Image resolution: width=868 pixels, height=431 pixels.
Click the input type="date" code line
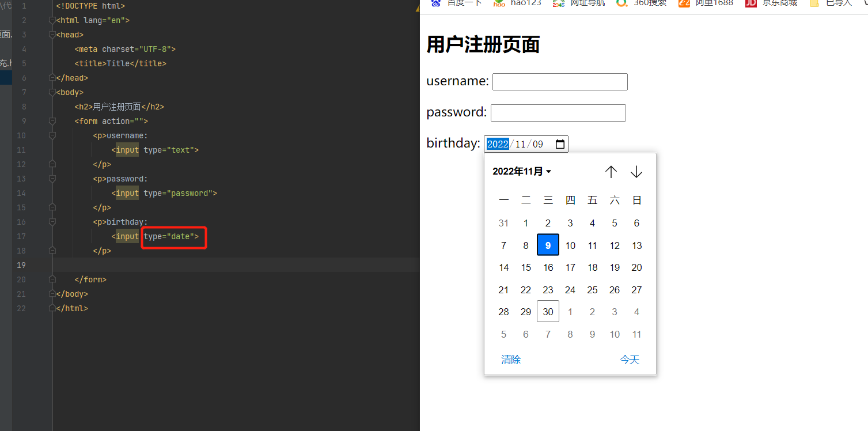pos(155,236)
